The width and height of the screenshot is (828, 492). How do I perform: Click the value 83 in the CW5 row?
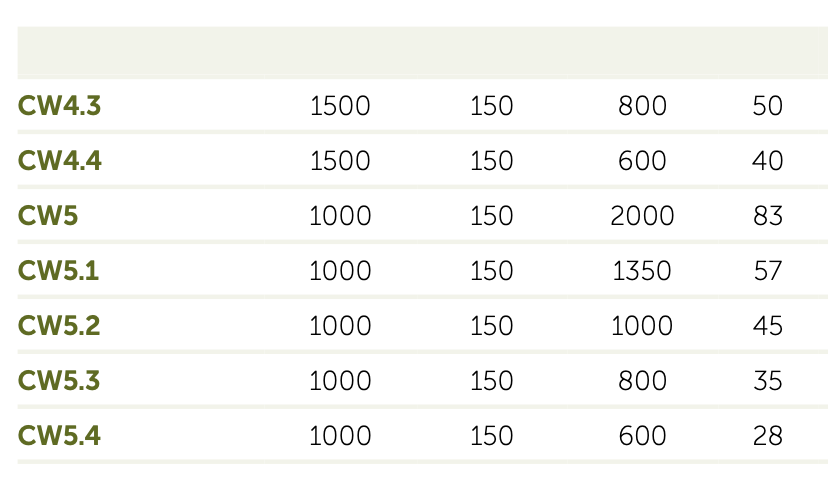pos(768,216)
